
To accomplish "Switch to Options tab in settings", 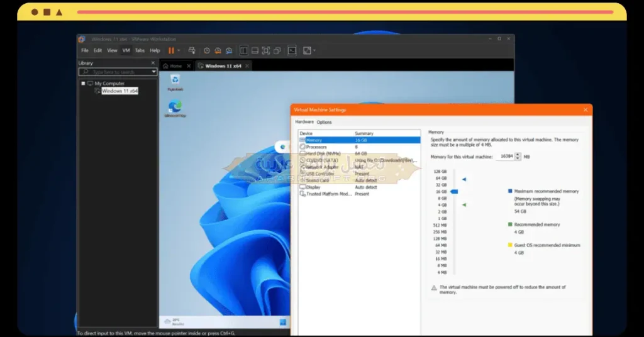I will click(324, 123).
